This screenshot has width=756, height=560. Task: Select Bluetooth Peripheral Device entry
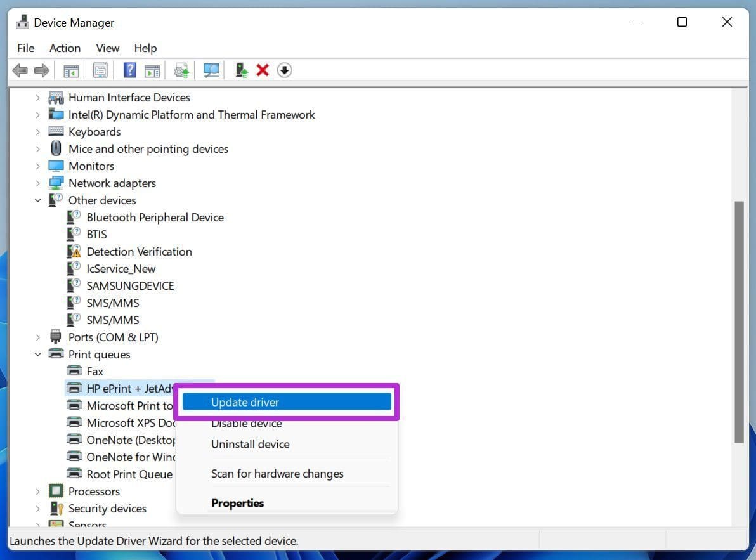point(155,218)
